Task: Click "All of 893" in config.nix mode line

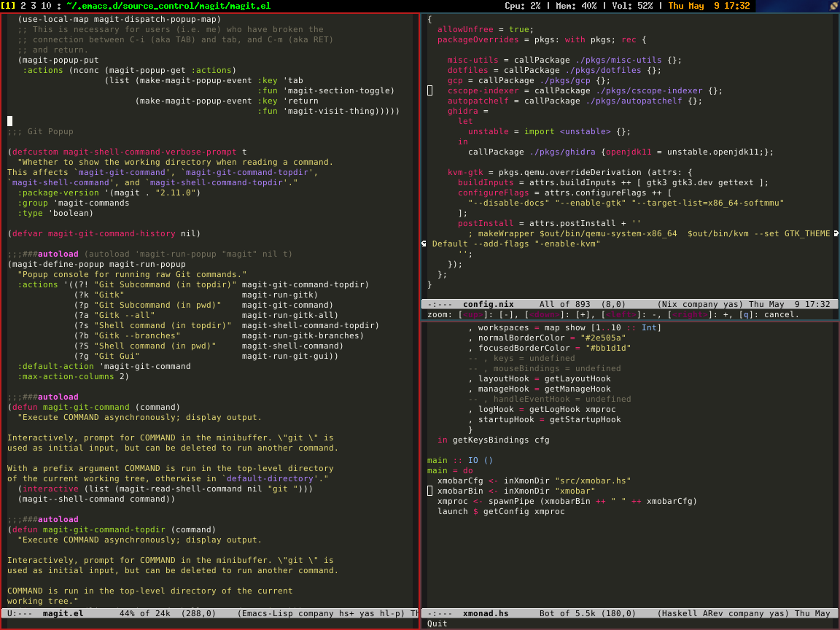Action: click(564, 304)
